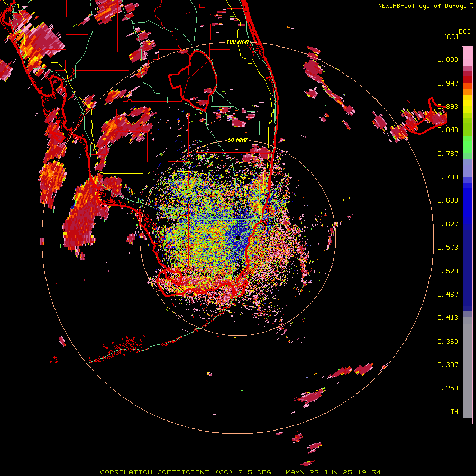Click the 100 NMI range ring label

[237, 42]
